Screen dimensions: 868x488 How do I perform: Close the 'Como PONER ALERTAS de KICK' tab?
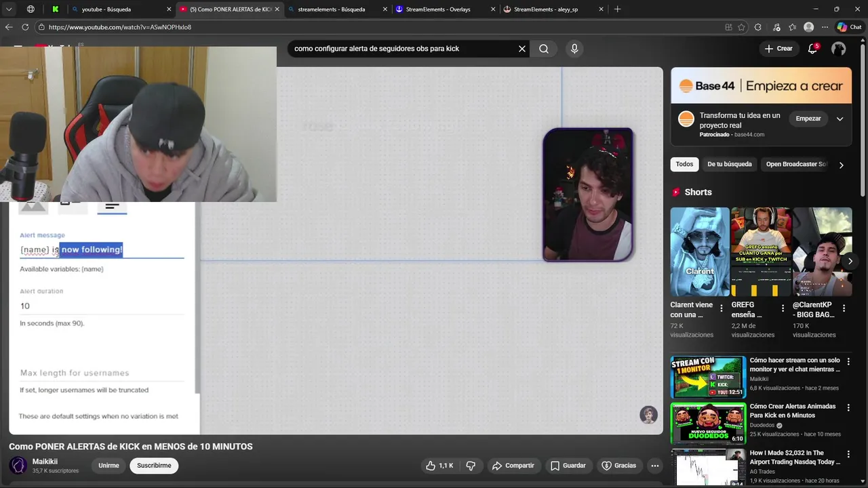pos(277,9)
